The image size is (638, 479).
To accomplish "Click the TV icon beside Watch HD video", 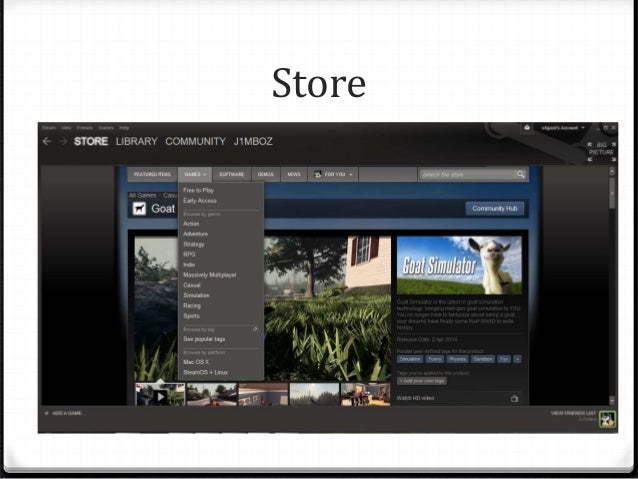I will pyautogui.click(x=515, y=398).
